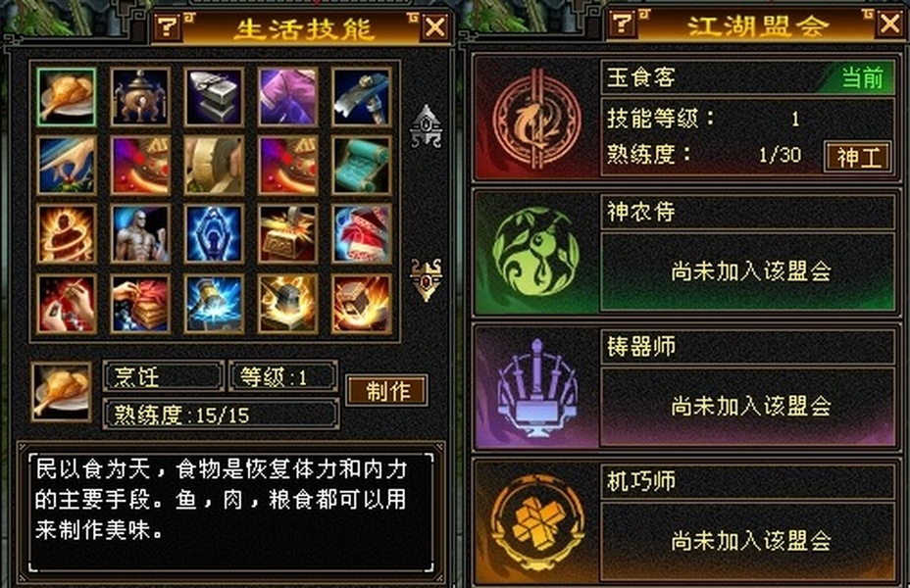Image resolution: width=910 pixels, height=588 pixels.
Task: Select the 神农侍 guild entry
Action: pos(686,253)
